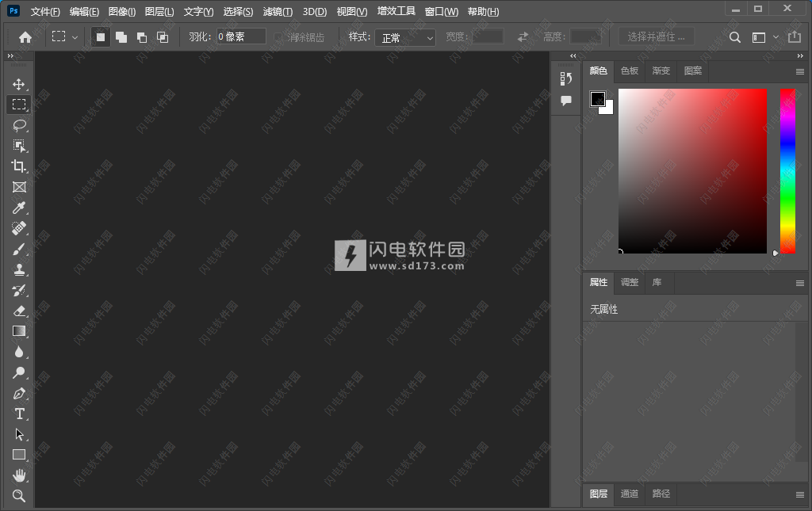Open the 文件(F) menu
The height and width of the screenshot is (511, 812).
[45, 11]
